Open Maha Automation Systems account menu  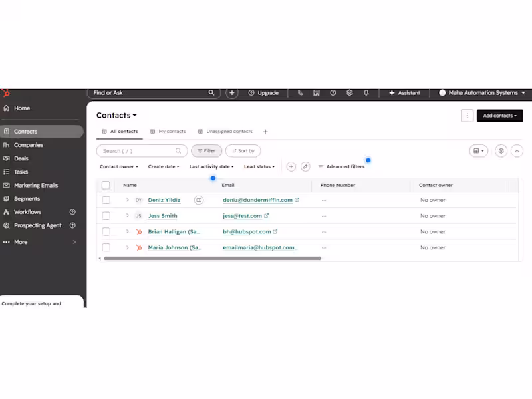481,92
